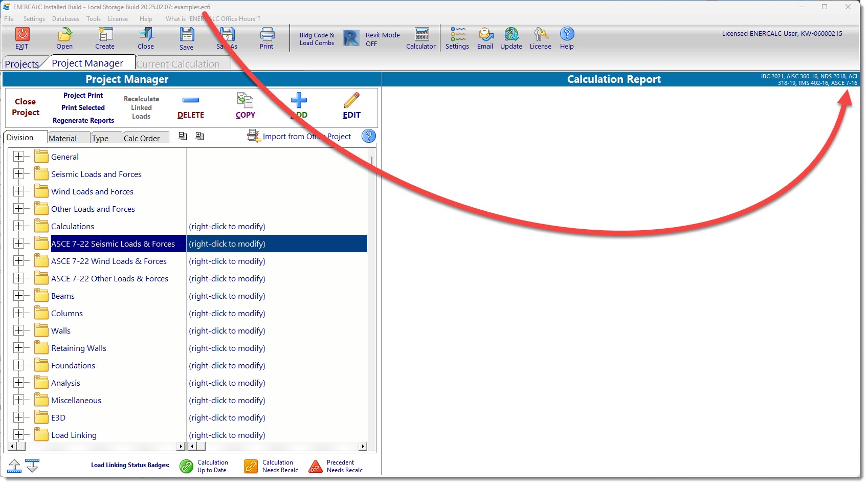Image resolution: width=868 pixels, height=485 pixels.
Task: Open the Calculator tool
Action: click(422, 34)
